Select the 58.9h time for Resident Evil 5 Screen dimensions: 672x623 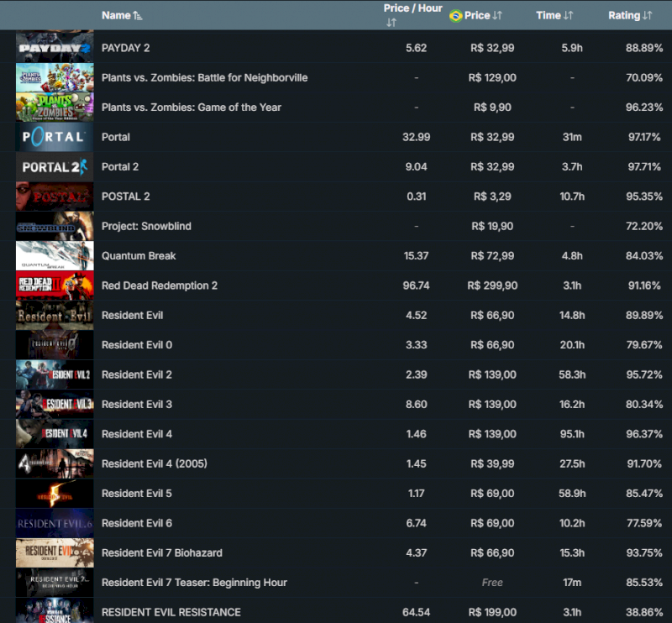coord(572,493)
